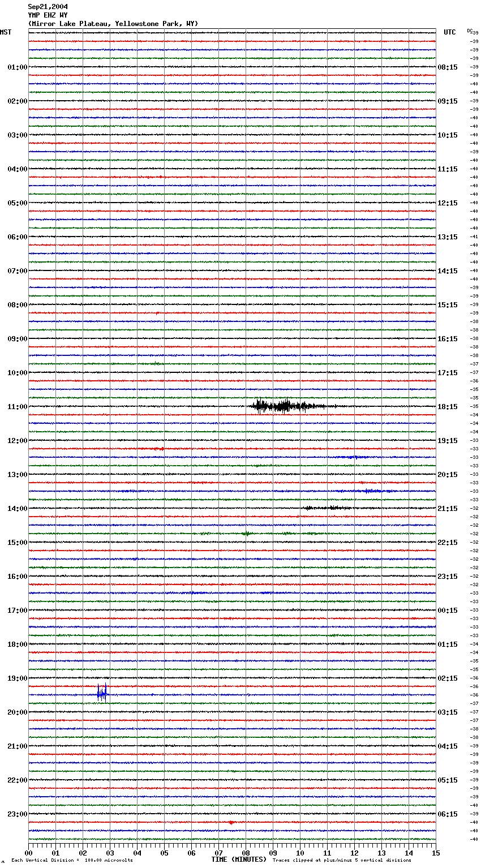Image resolution: width=481 pixels, height=868 pixels.
Task: Click the large black seismic event at 11:00
Action: pyautogui.click(x=287, y=406)
